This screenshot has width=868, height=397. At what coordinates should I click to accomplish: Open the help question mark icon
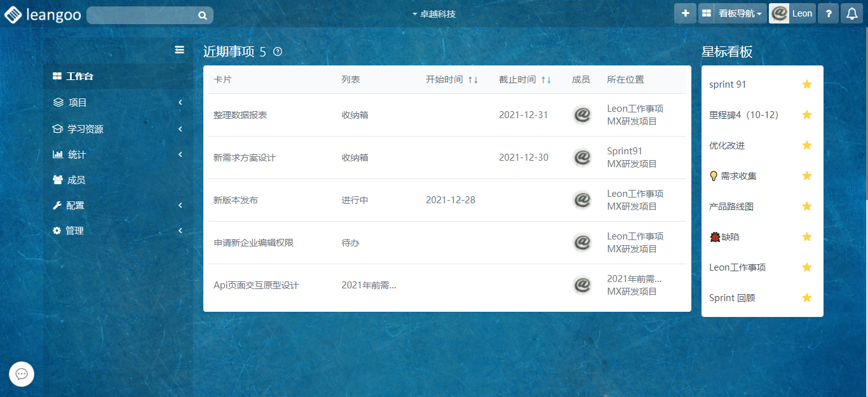828,13
